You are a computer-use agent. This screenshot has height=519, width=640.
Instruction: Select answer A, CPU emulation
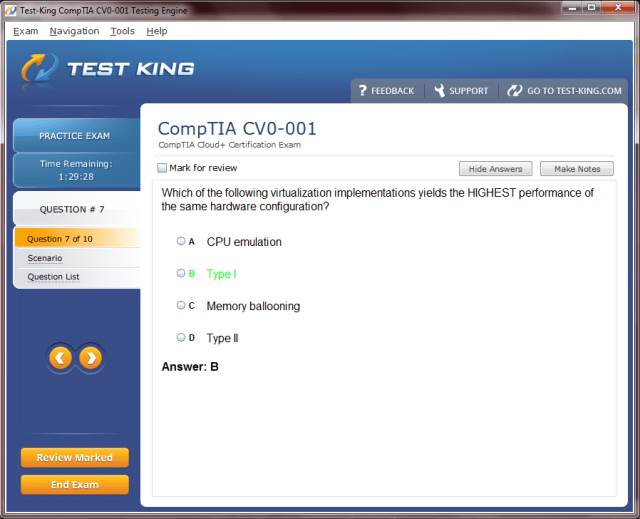coord(181,241)
